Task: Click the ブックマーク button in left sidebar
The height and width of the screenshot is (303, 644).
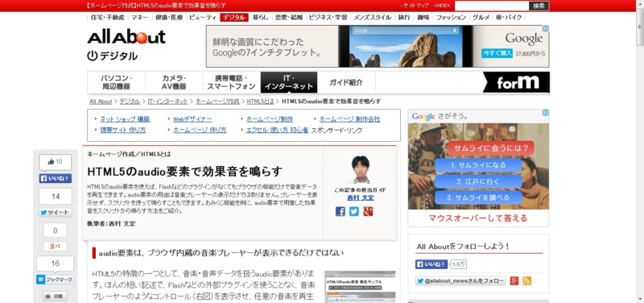Action: pyautogui.click(x=55, y=280)
